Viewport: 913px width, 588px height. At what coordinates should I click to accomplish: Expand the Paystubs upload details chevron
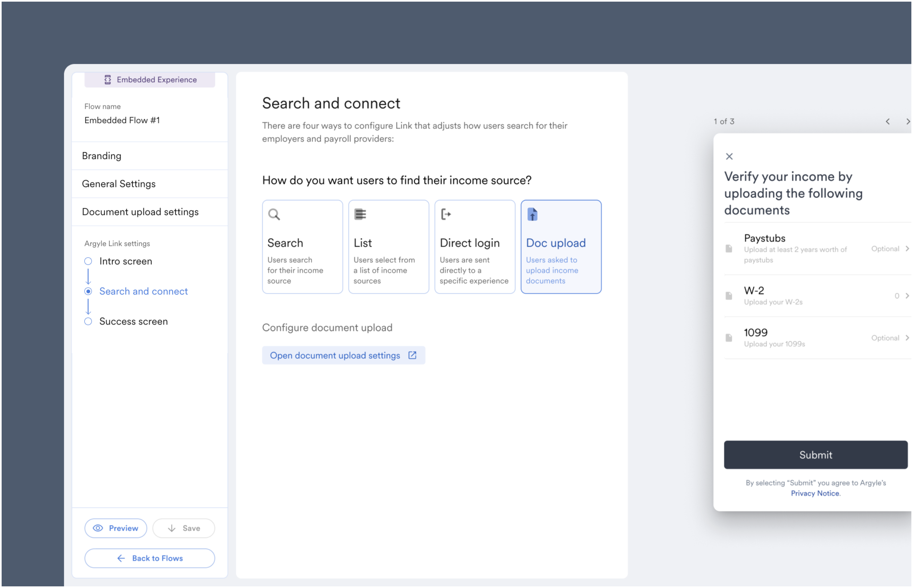pos(908,249)
